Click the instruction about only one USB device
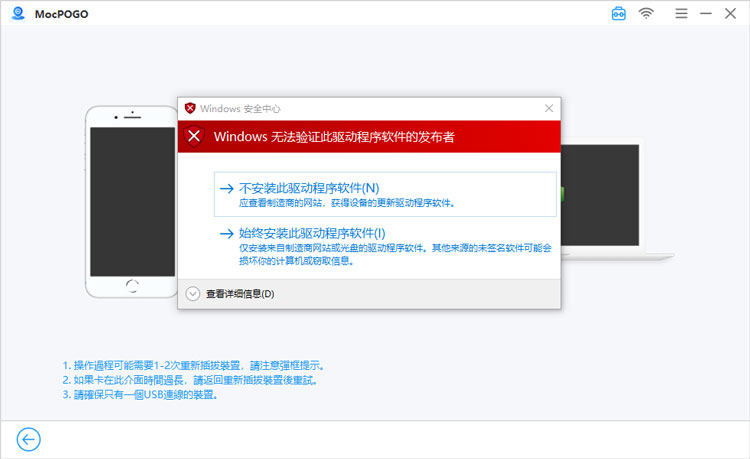 [x=140, y=395]
